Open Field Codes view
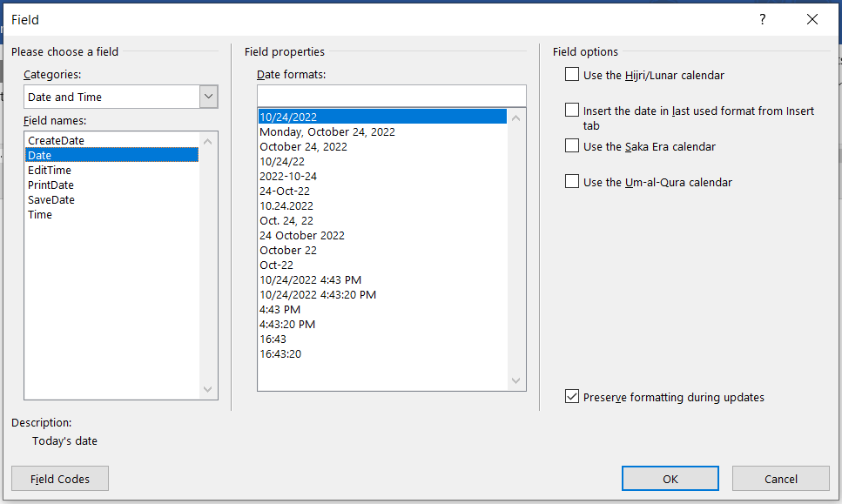The width and height of the screenshot is (842, 504). pyautogui.click(x=60, y=479)
